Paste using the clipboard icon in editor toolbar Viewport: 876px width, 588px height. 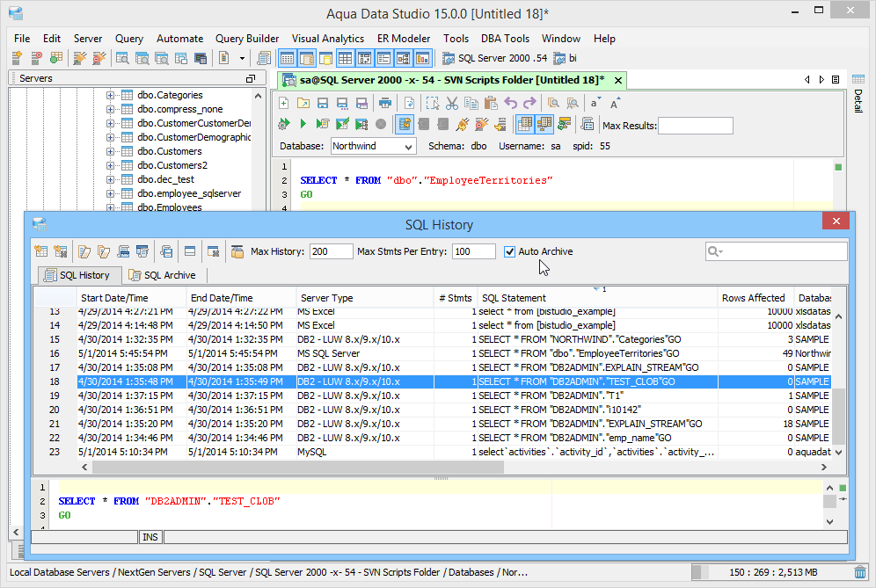(x=491, y=104)
